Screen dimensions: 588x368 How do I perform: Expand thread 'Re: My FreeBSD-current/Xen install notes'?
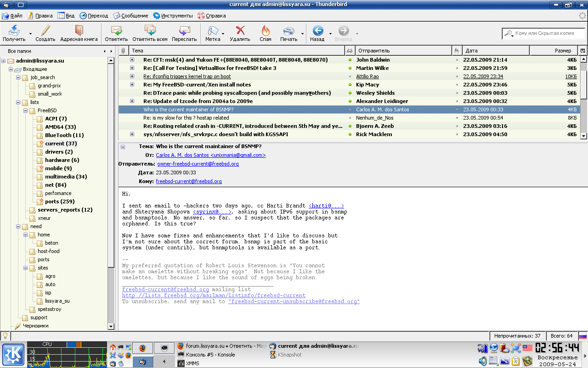[132, 85]
